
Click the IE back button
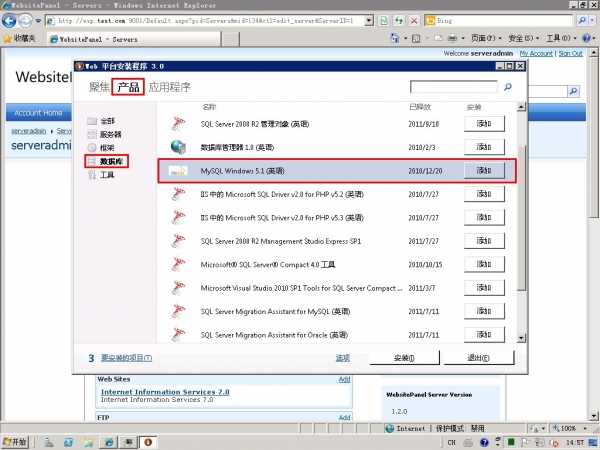tap(9, 20)
